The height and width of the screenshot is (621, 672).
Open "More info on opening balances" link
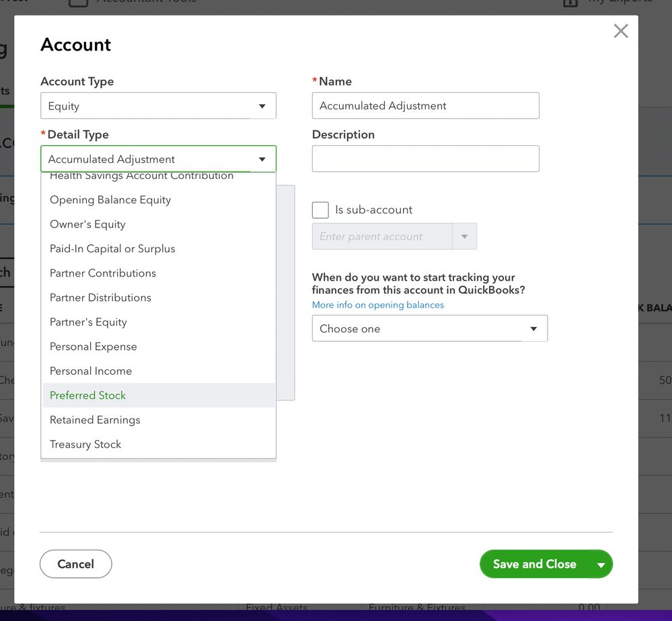(378, 305)
